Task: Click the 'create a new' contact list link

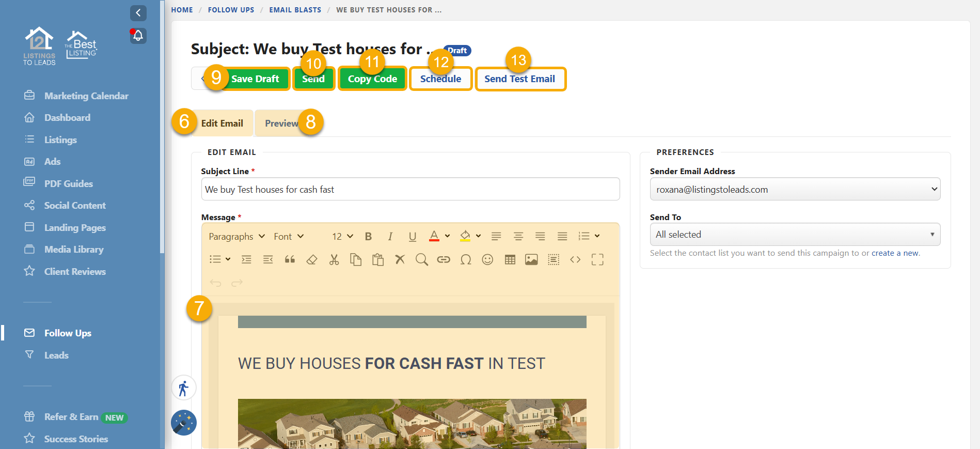Action: click(895, 253)
